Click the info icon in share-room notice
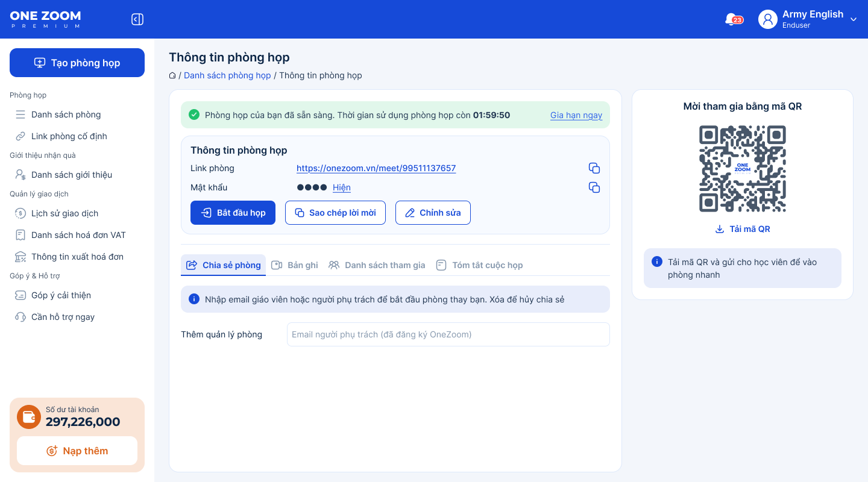Viewport: 868px width, 482px height. coord(194,299)
